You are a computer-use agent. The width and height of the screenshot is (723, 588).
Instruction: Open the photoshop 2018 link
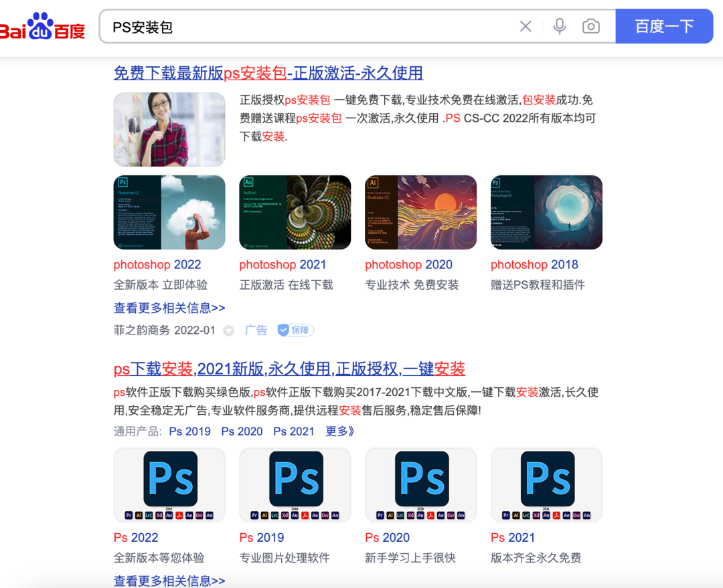534,264
